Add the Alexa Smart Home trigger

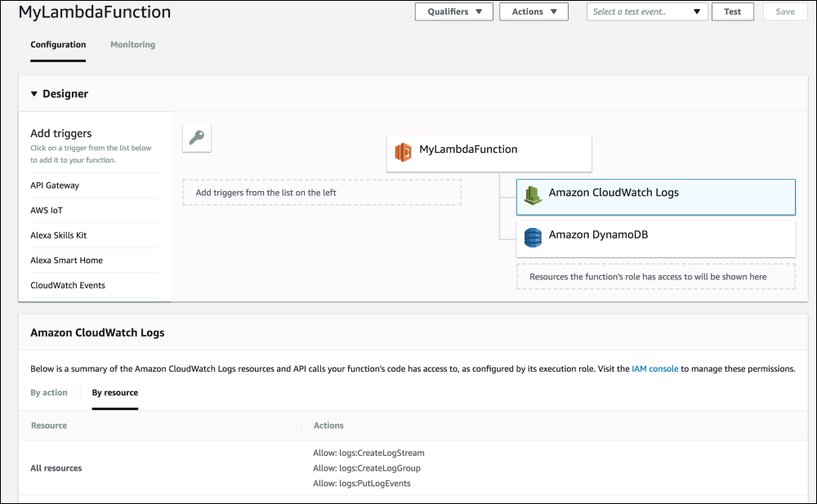pyautogui.click(x=66, y=260)
